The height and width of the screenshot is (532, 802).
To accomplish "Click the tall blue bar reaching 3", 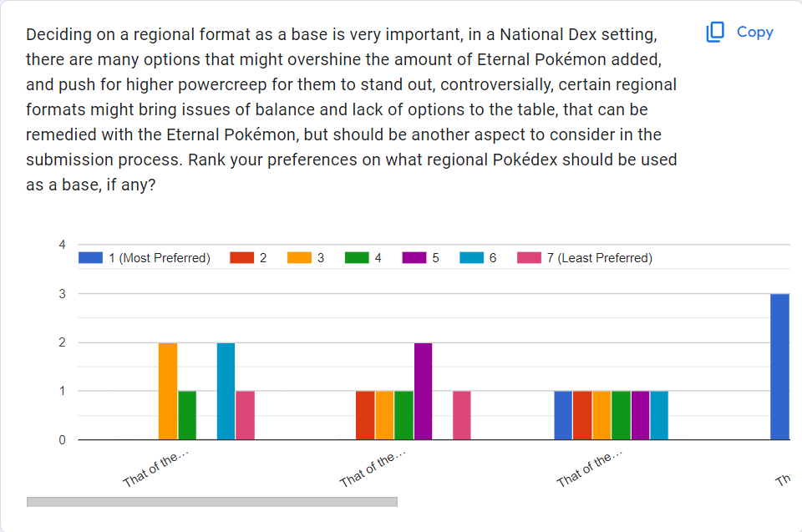I will (779, 367).
